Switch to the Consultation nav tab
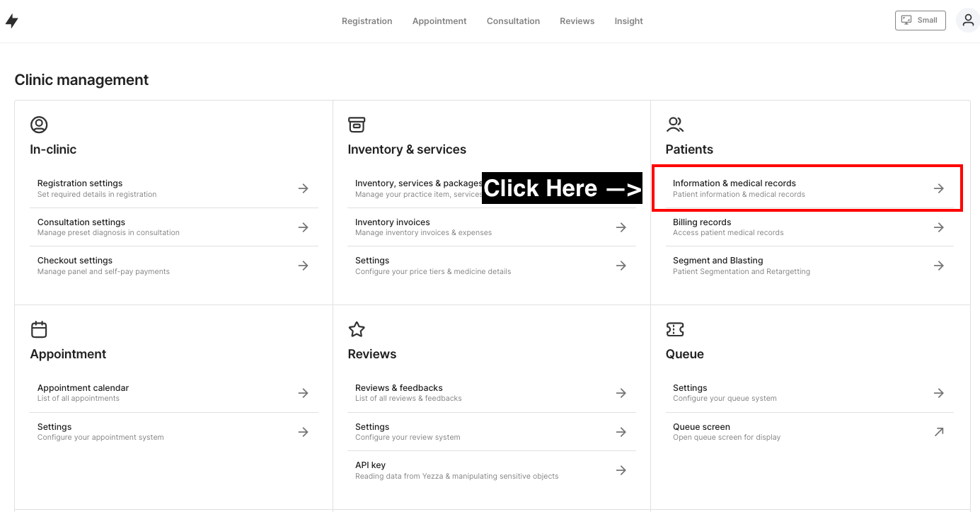This screenshot has width=980, height=512. [513, 21]
